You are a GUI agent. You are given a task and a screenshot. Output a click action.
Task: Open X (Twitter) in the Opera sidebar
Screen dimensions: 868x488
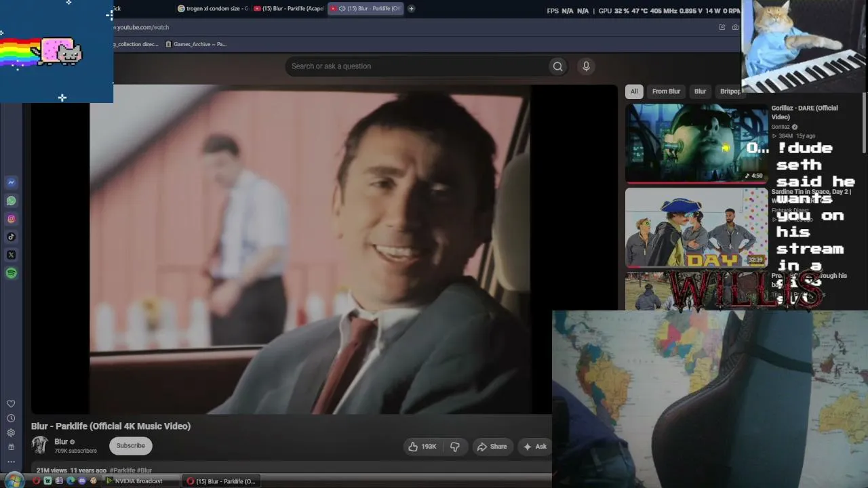(12, 255)
